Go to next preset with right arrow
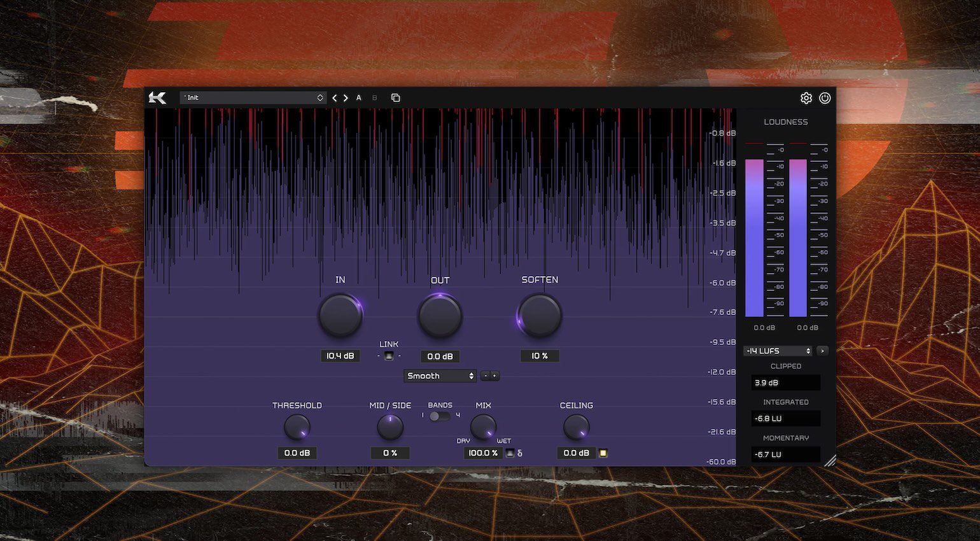The image size is (980, 541). point(346,98)
